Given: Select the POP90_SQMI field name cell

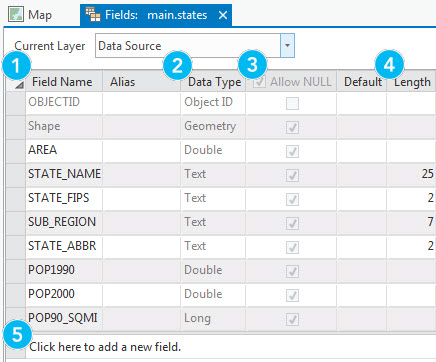Looking at the screenshot, I should 64,319.
